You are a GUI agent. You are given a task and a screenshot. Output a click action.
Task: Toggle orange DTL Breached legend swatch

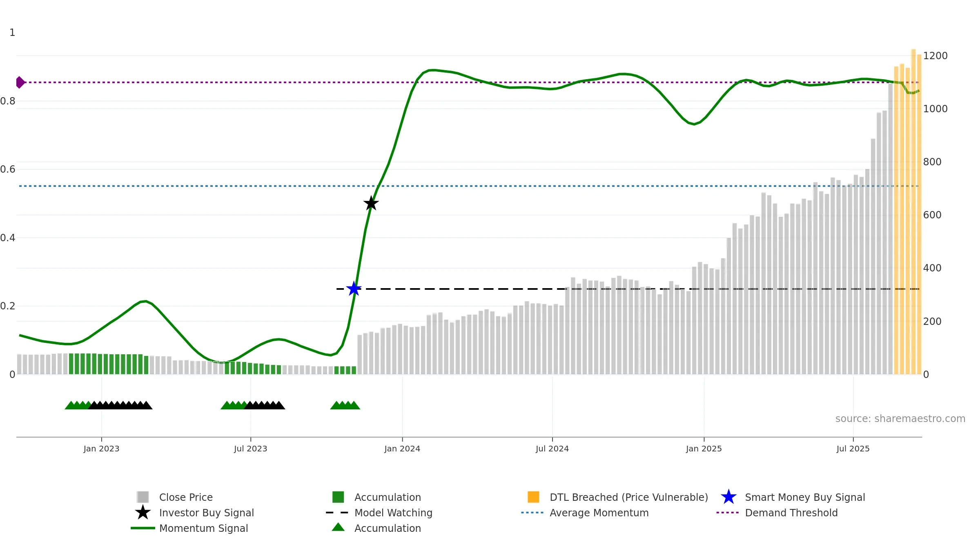[x=533, y=497]
